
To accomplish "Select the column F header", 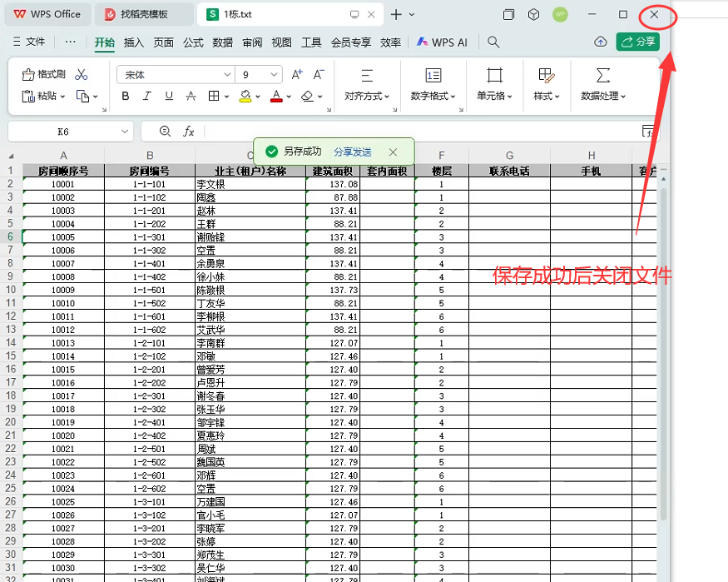I will click(x=442, y=156).
